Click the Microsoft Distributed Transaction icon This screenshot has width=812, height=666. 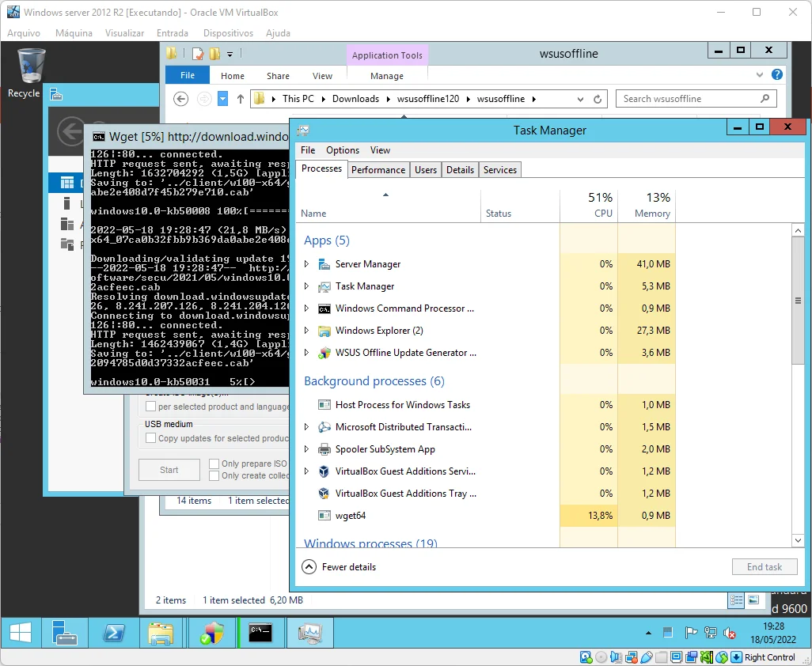click(x=324, y=427)
